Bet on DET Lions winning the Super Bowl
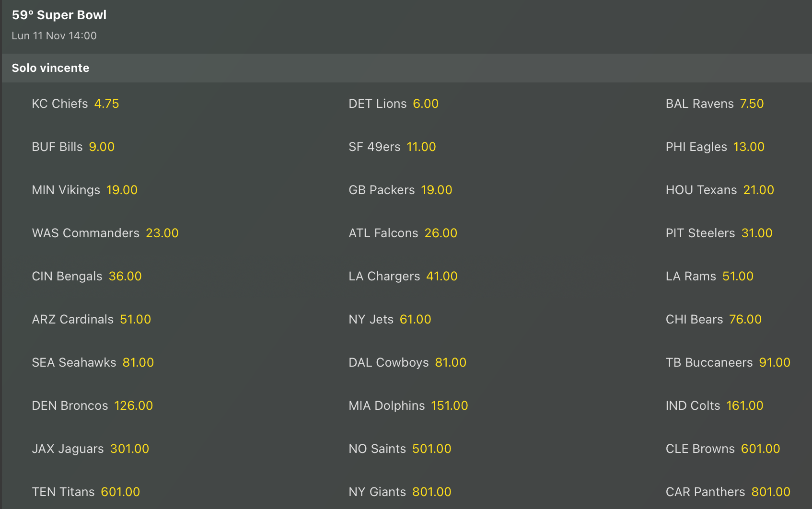This screenshot has width=812, height=509. [393, 104]
